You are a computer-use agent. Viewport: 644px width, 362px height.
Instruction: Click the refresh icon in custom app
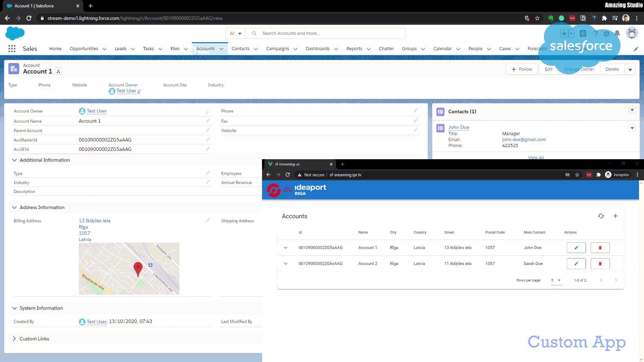pos(601,216)
